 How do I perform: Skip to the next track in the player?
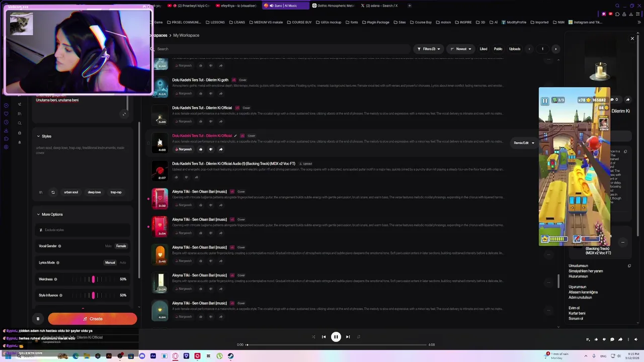coord(348,337)
